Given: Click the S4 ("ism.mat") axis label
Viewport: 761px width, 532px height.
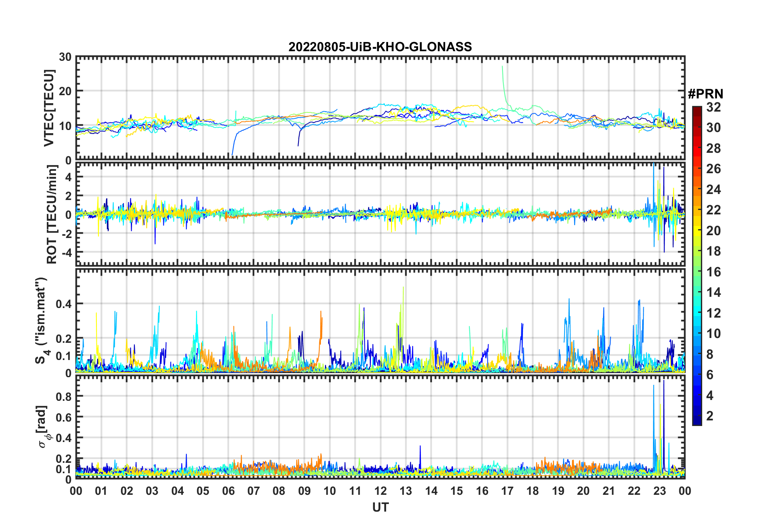Looking at the screenshot, I should pos(42,320).
